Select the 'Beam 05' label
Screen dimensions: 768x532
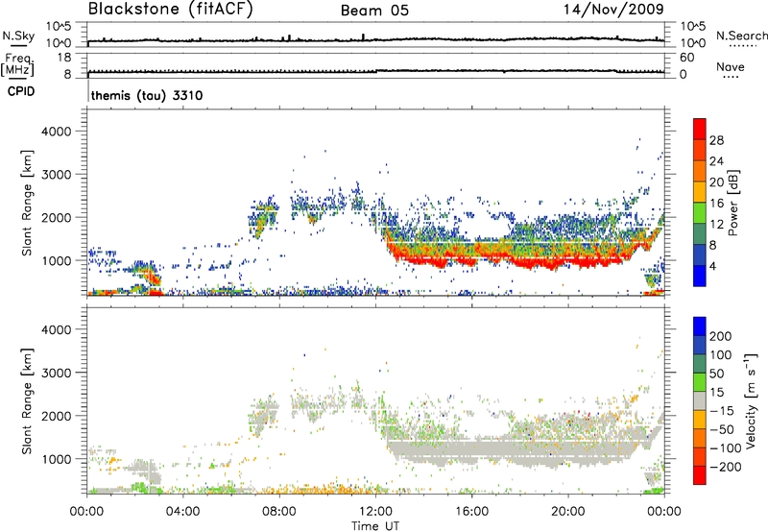click(374, 11)
